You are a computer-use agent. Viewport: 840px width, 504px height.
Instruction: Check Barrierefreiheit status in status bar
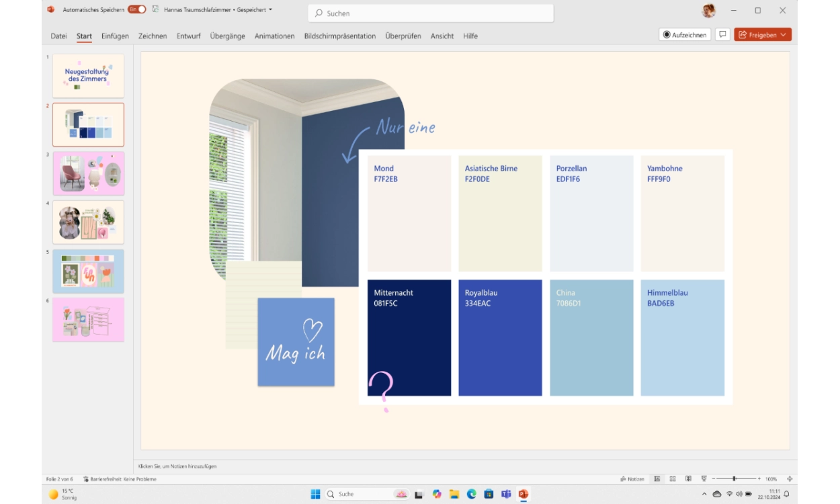(x=120, y=479)
